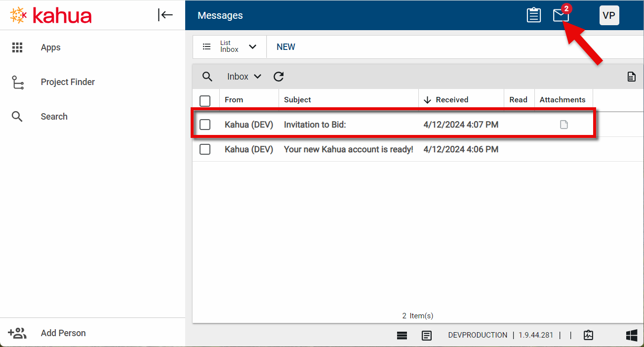Click the report document icon at right of toolbar
Screen dimensions: 644x347
631,77
